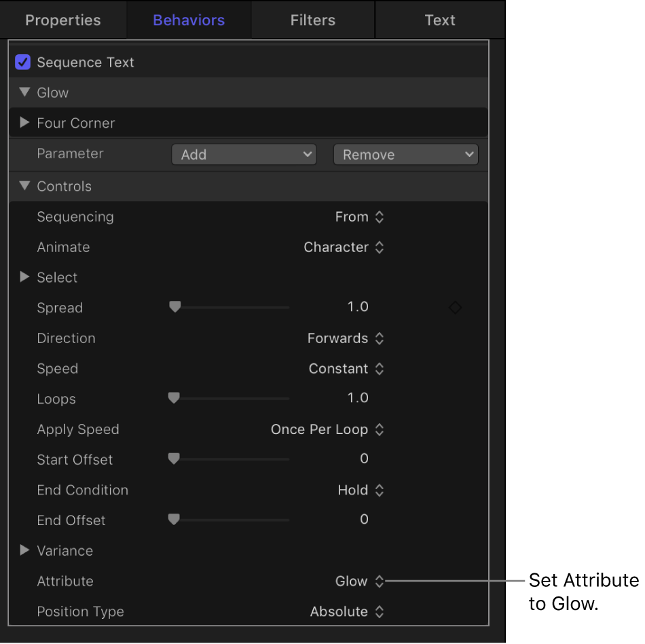This screenshot has width=645, height=644.
Task: Open the Direction pop-up showing Forwards
Action: (x=346, y=338)
